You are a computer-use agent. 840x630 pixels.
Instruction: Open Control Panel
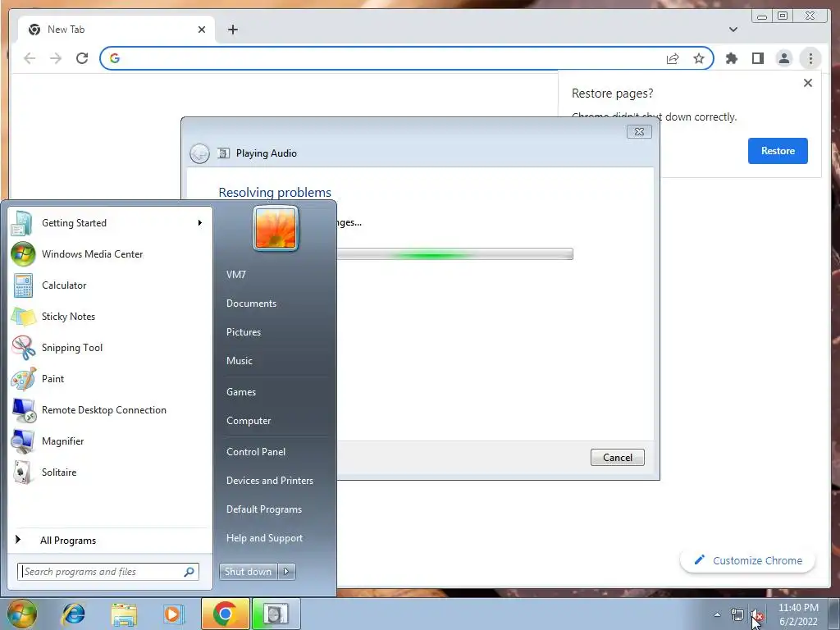[256, 452]
